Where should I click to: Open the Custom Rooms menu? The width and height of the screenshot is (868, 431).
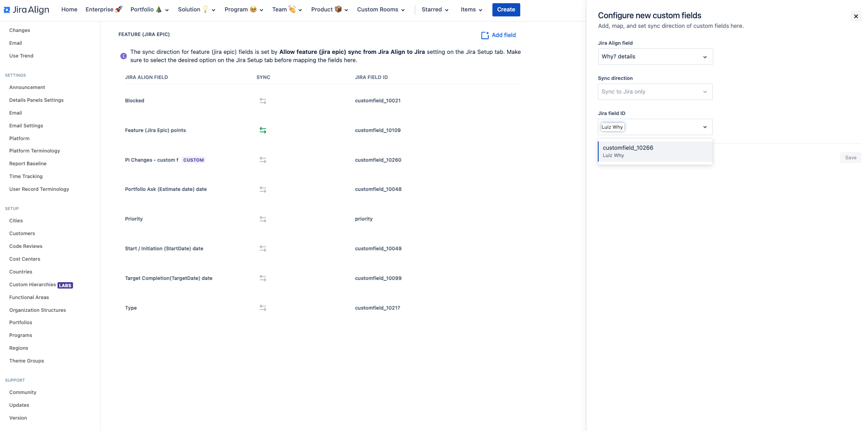[381, 10]
